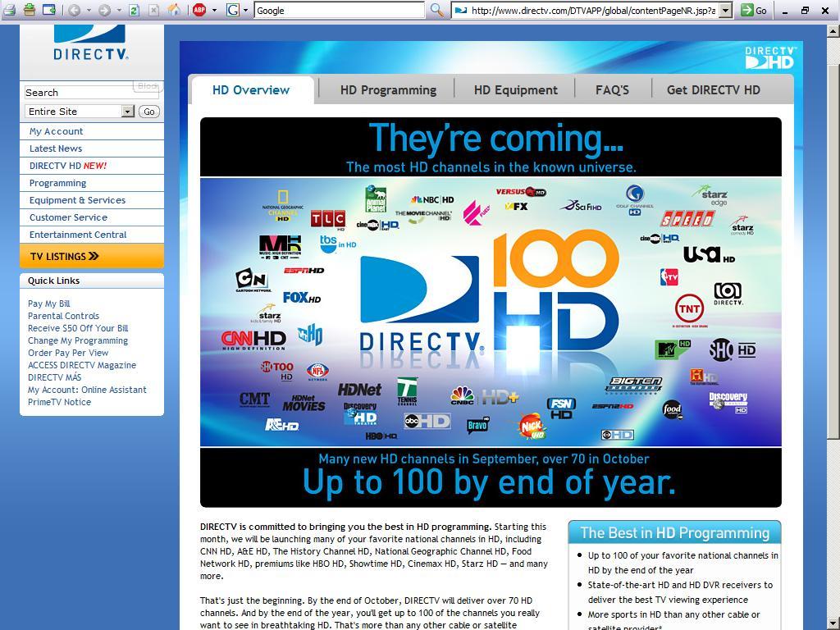Open the Adblock Plus dropdown arrow
The image size is (840, 630).
[214, 10]
